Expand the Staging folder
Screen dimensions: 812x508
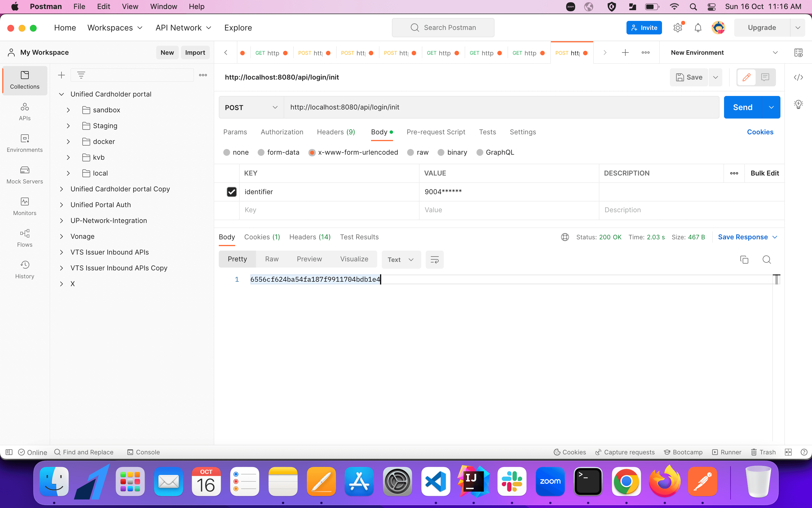[x=68, y=126]
